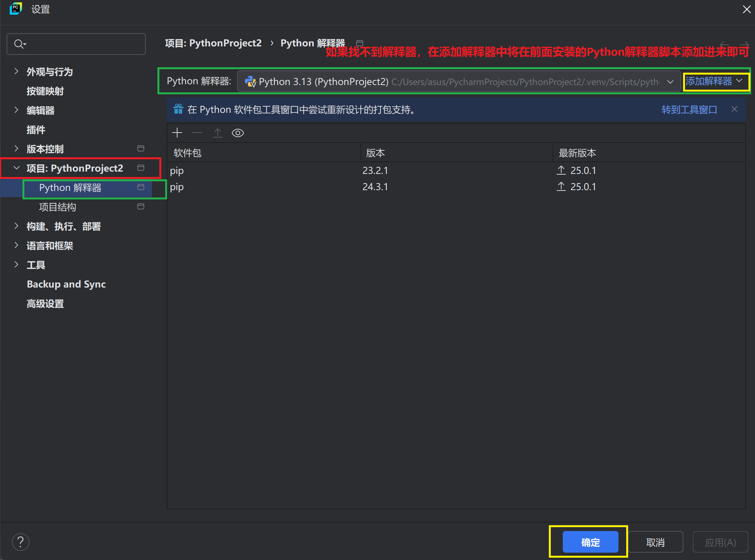Click the help question mark icon
The height and width of the screenshot is (560, 755).
pyautogui.click(x=20, y=542)
